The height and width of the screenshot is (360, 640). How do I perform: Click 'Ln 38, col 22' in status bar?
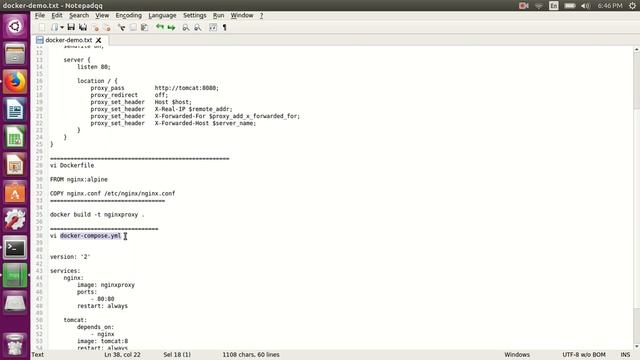122,355
